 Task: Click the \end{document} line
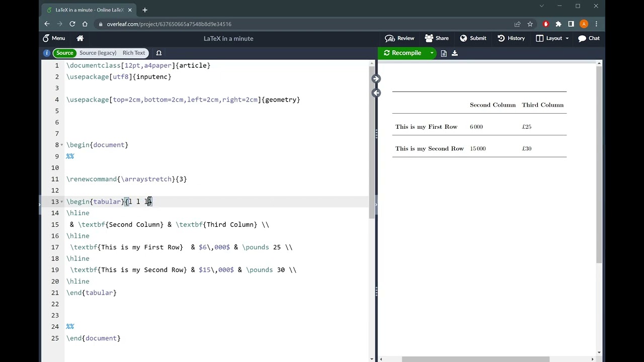pos(94,338)
